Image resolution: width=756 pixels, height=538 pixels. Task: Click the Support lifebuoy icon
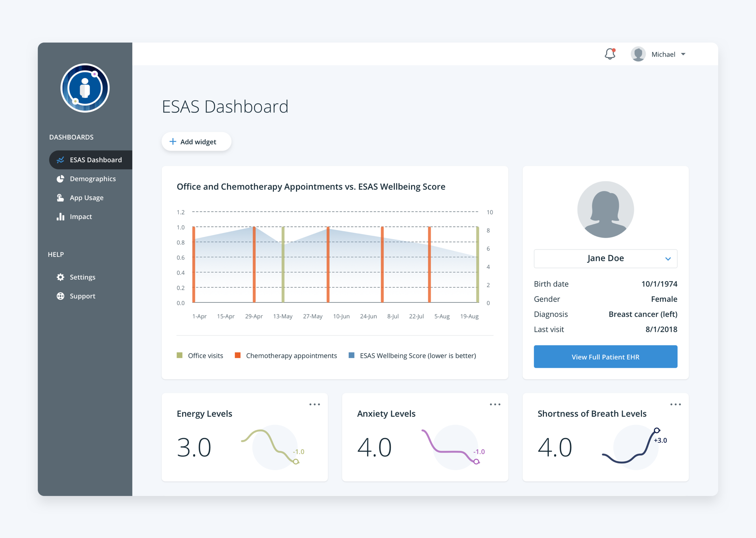60,296
